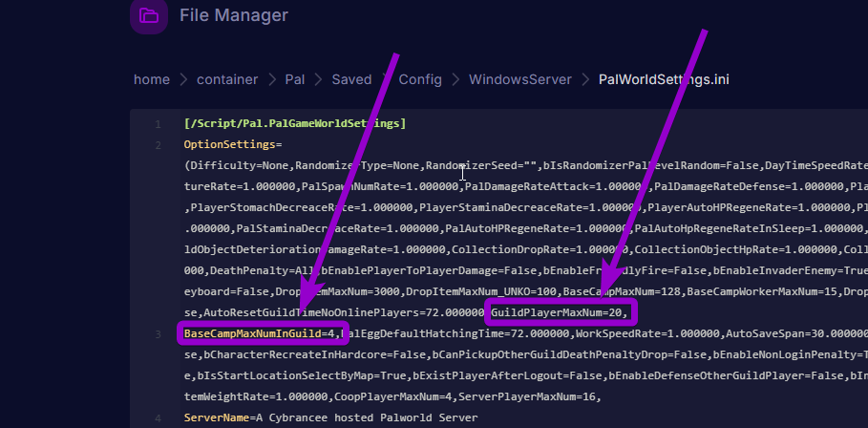
Task: Click the WorkSpeedRate=1.000000 setting
Action: (x=648, y=333)
